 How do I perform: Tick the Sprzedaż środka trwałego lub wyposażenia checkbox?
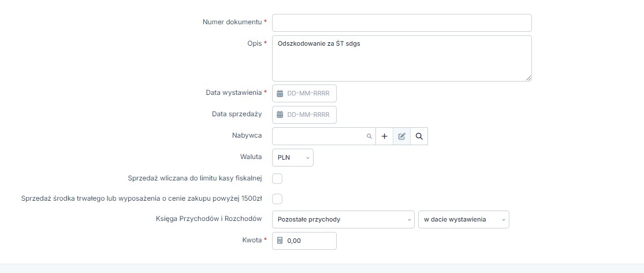[x=277, y=199]
